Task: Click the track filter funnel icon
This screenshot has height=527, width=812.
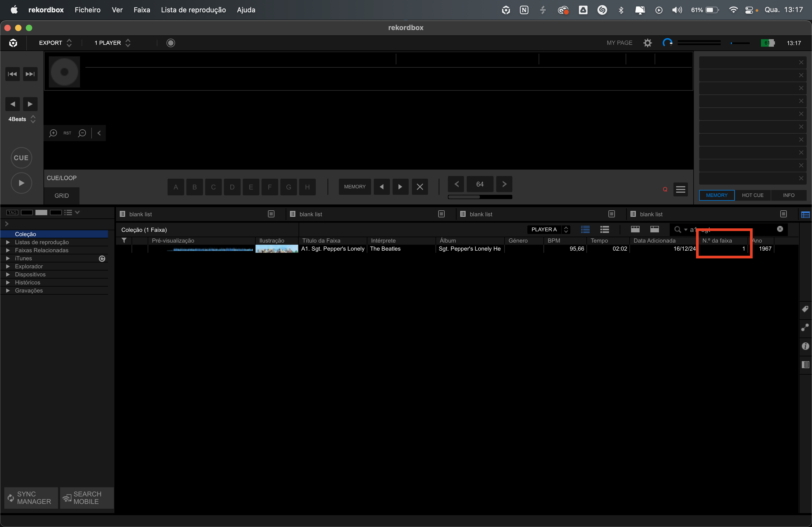Action: pyautogui.click(x=124, y=240)
